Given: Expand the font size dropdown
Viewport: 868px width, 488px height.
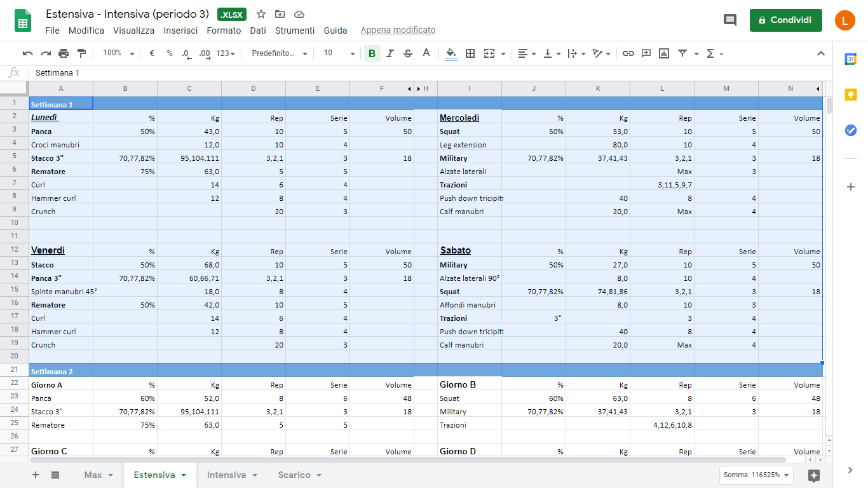Looking at the screenshot, I should point(339,53).
